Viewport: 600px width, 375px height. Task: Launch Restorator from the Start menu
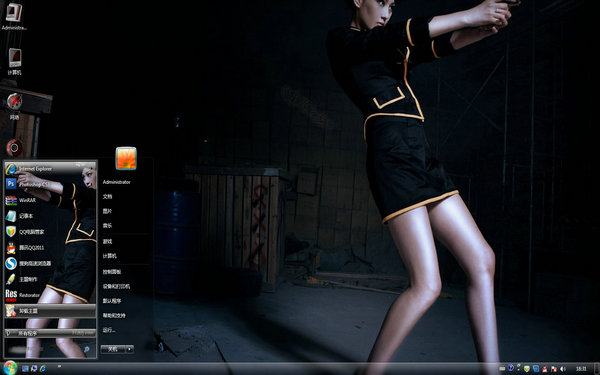[50, 295]
